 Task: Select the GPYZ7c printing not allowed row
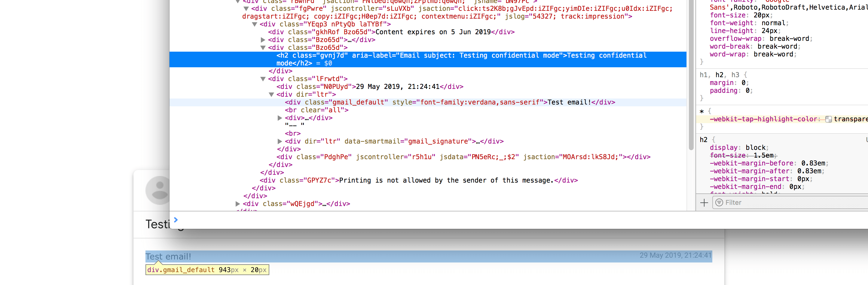pyautogui.click(x=418, y=180)
